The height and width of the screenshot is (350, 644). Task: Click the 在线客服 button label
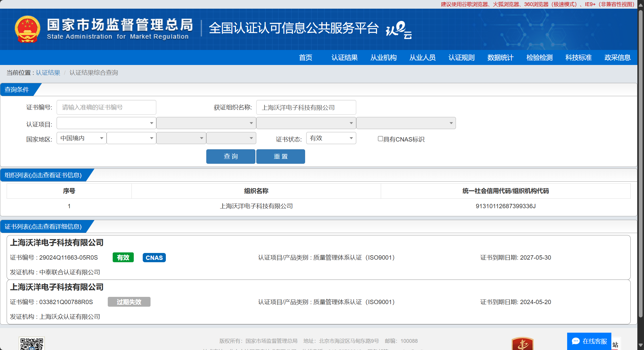tap(595, 341)
